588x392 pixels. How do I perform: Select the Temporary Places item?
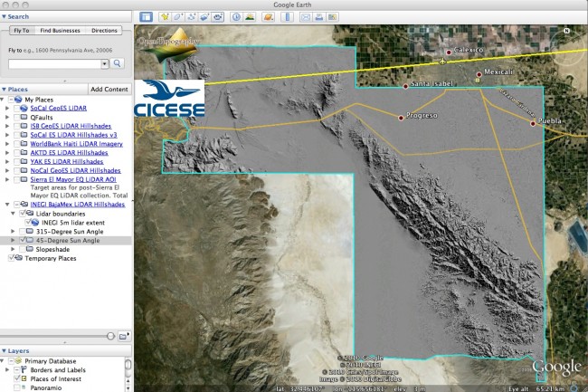pyautogui.click(x=51, y=258)
